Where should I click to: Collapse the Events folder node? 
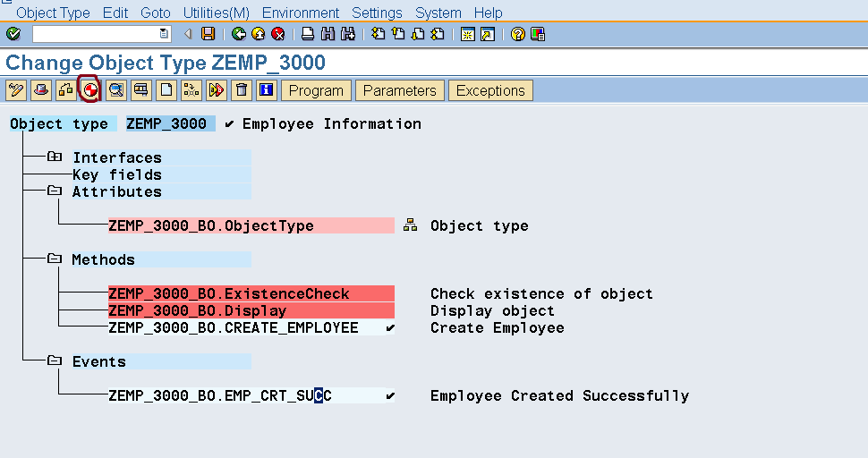pyautogui.click(x=55, y=360)
